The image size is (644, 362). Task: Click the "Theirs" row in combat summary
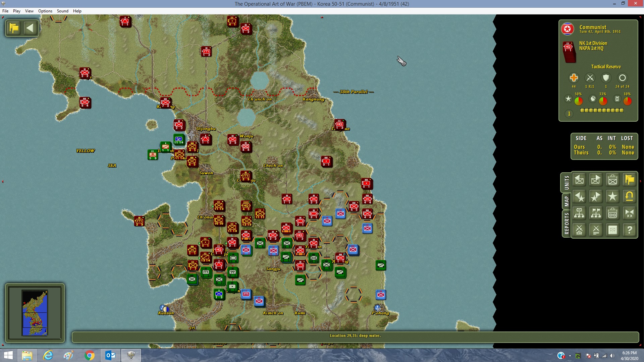tap(604, 153)
